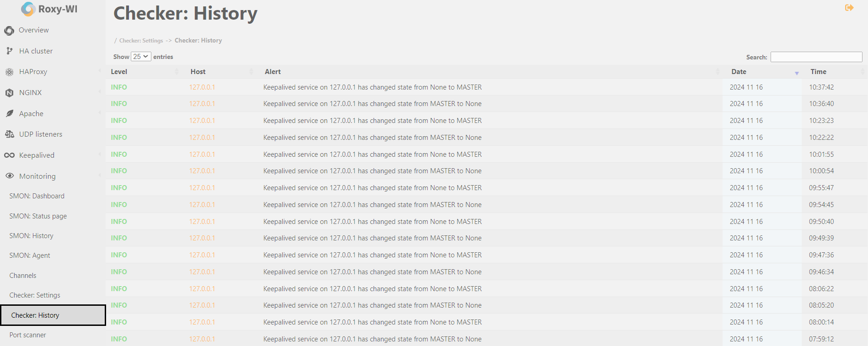The image size is (868, 346).
Task: Click the Roxy-WI logo icon
Action: point(28,9)
